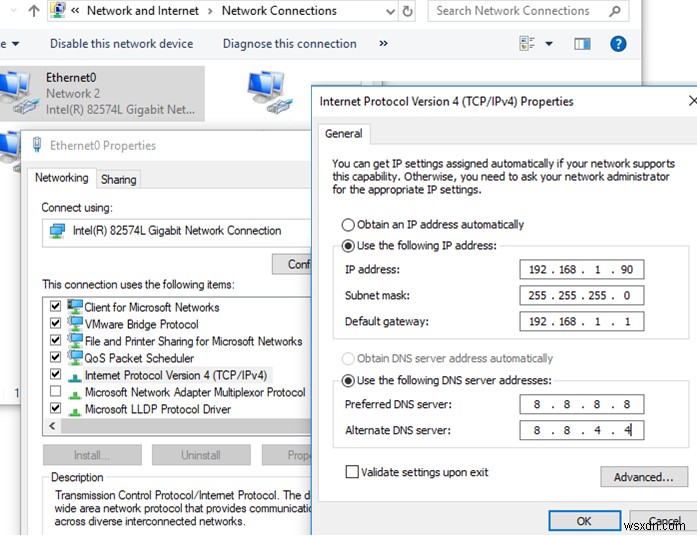Click the Default gateway field

click(581, 321)
